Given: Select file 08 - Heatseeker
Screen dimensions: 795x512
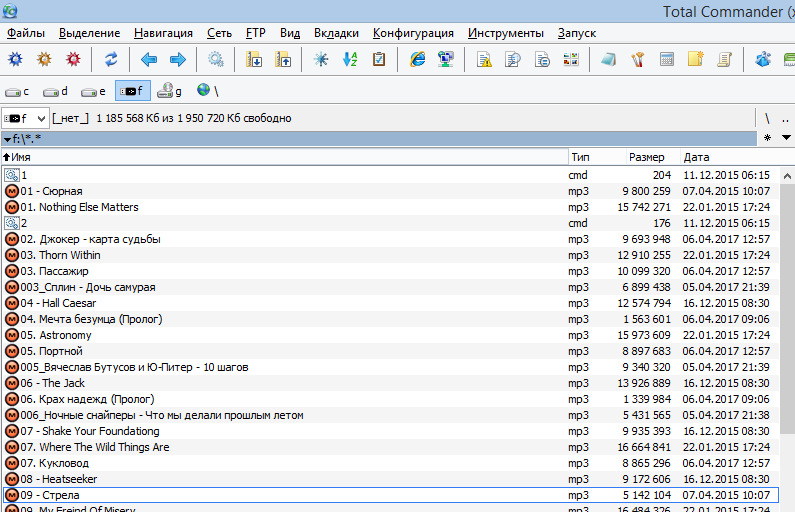Looking at the screenshot, I should point(390,479).
